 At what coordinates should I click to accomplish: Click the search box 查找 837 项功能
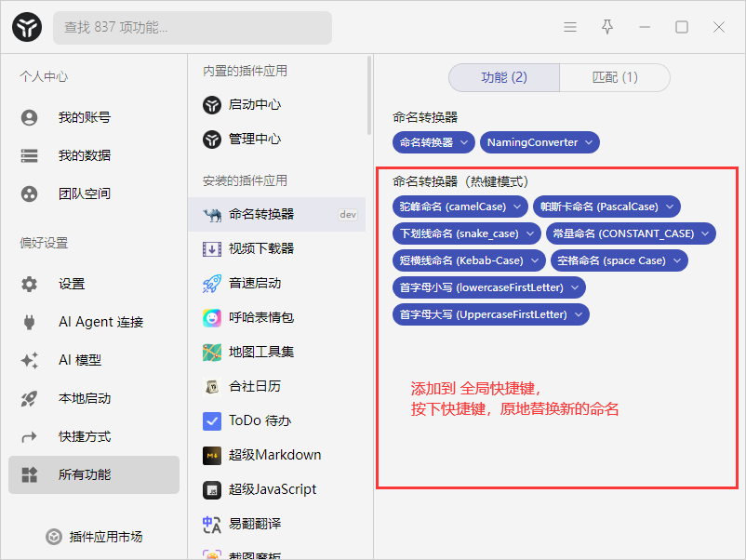coord(193,28)
